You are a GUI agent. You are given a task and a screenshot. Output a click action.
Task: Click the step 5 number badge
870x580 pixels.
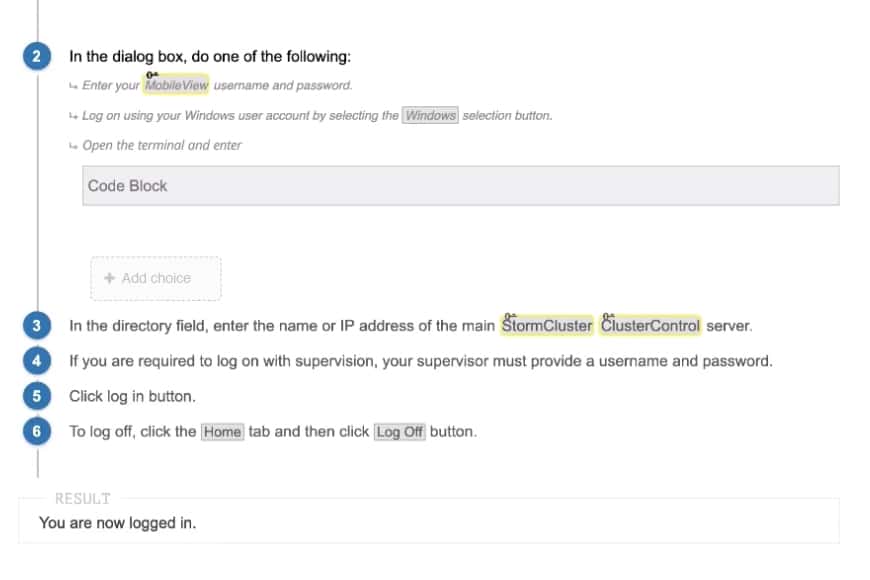pos(37,396)
